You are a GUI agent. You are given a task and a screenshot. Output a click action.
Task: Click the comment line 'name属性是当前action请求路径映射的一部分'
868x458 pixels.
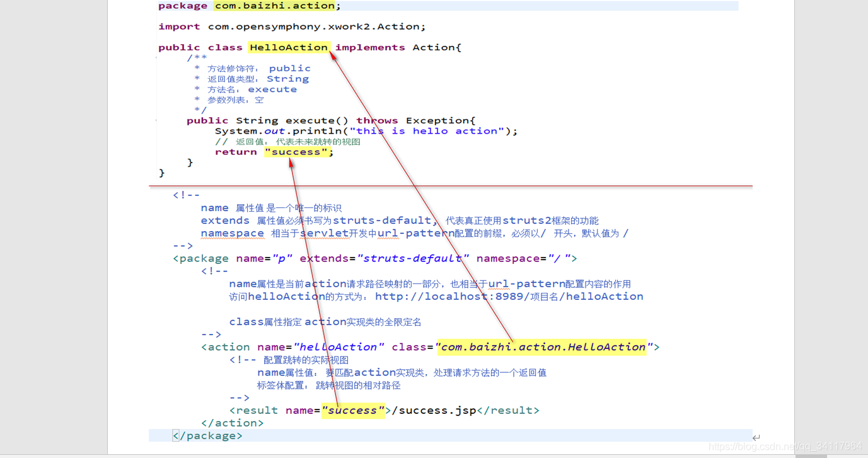click(430, 283)
